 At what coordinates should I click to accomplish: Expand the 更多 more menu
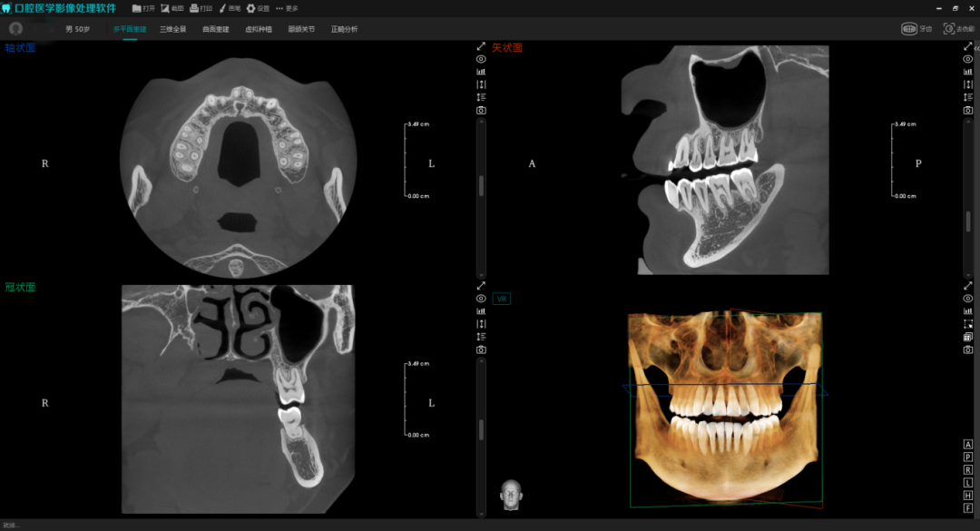pyautogui.click(x=287, y=8)
